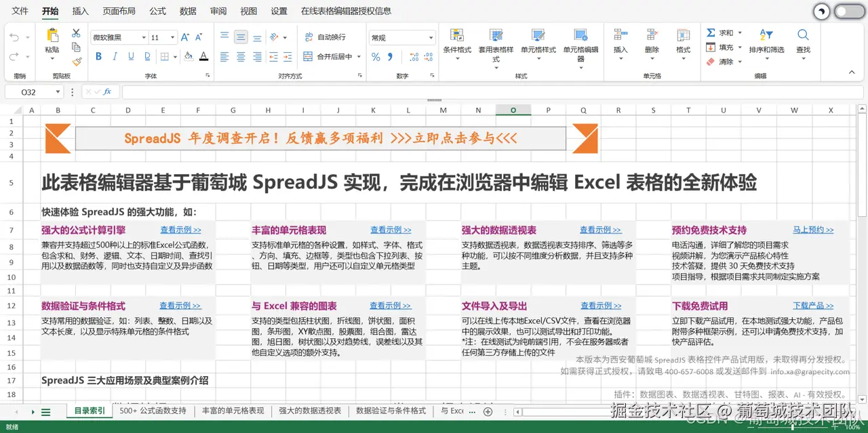Viewport: 868px width, 433px height.
Task: Switch to Page Layout (页面布局) tab
Action: coord(119,11)
